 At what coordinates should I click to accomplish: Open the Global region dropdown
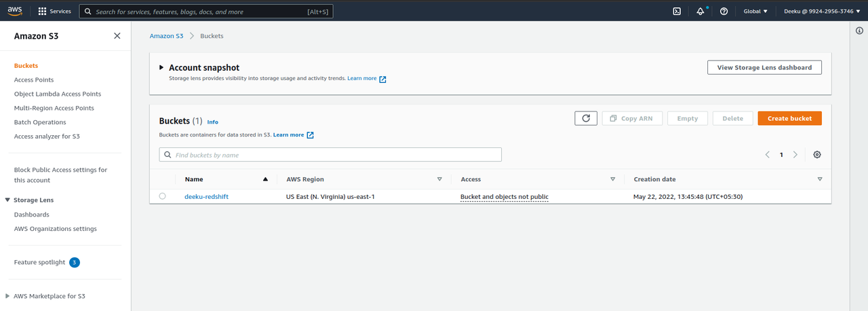point(755,11)
